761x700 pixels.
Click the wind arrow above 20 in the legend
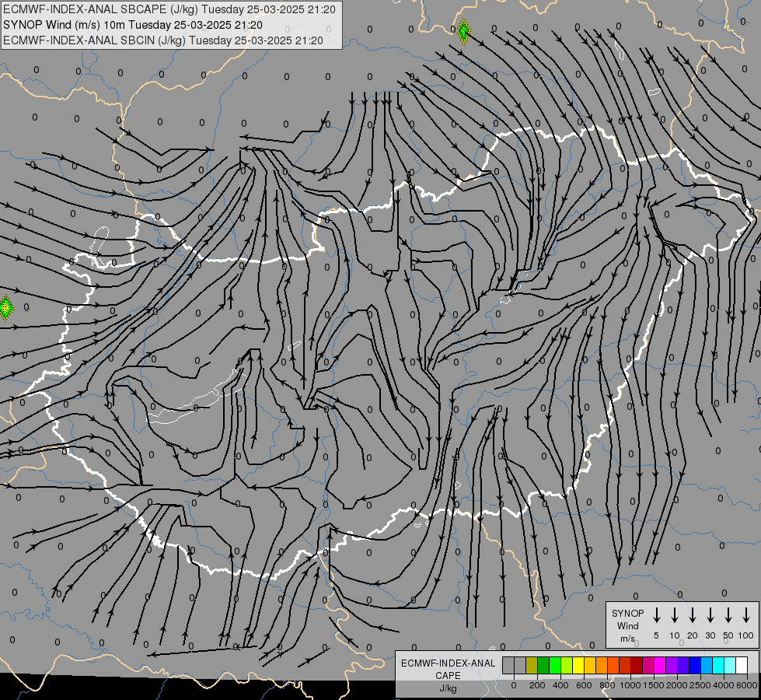pyautogui.click(x=692, y=615)
